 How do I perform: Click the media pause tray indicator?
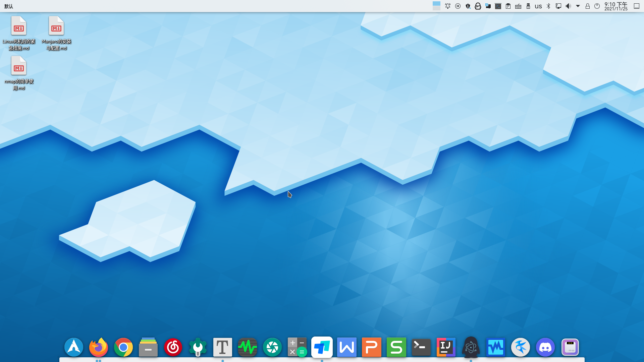[458, 6]
